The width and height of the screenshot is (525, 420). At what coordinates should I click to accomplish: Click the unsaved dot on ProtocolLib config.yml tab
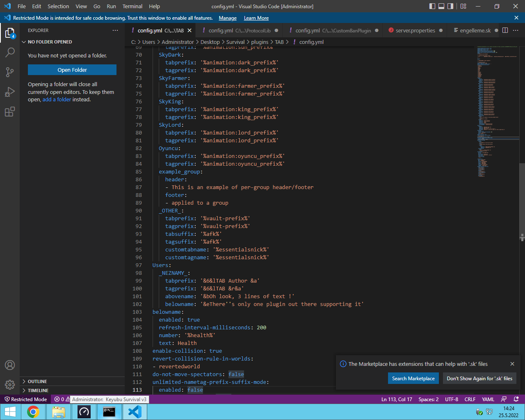coord(276,30)
